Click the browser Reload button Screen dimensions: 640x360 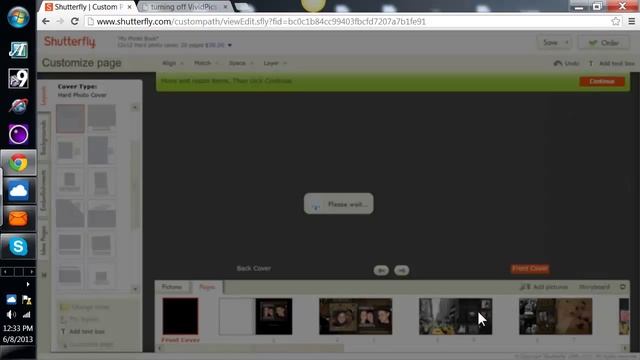(x=75, y=21)
